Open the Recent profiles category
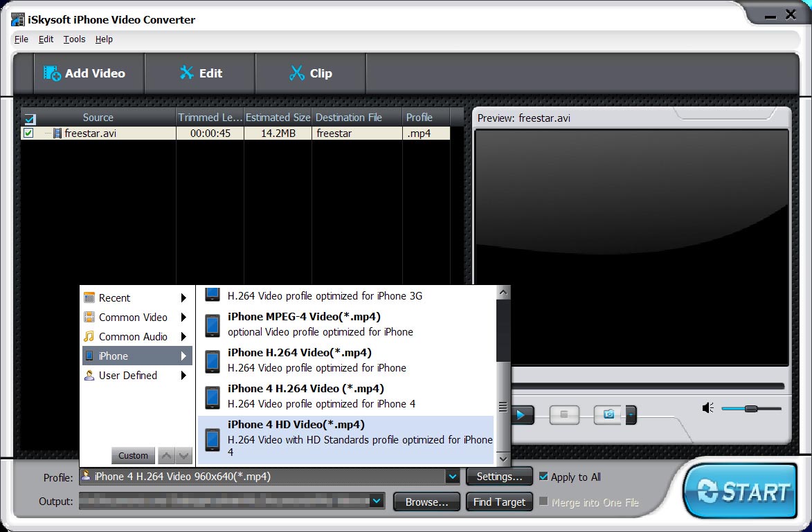812x532 pixels. coord(137,298)
